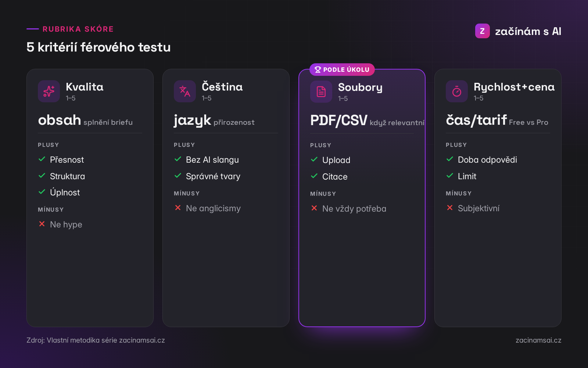
Task: Click the translate icon on Čeština card
Action: [185, 91]
